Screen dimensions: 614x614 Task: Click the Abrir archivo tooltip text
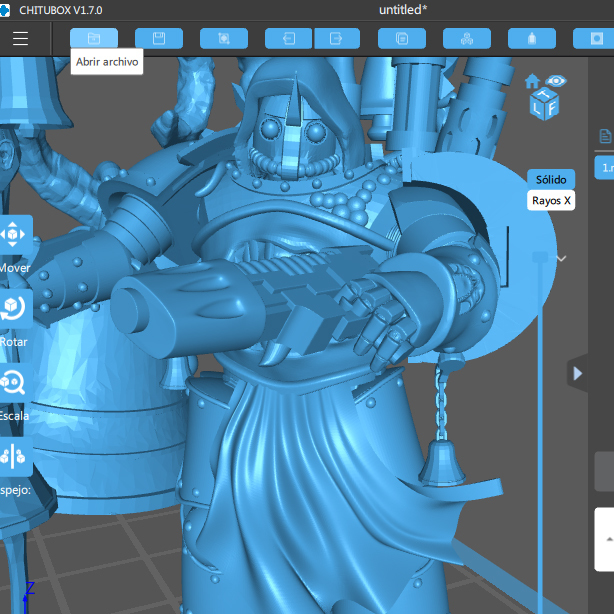click(x=107, y=62)
